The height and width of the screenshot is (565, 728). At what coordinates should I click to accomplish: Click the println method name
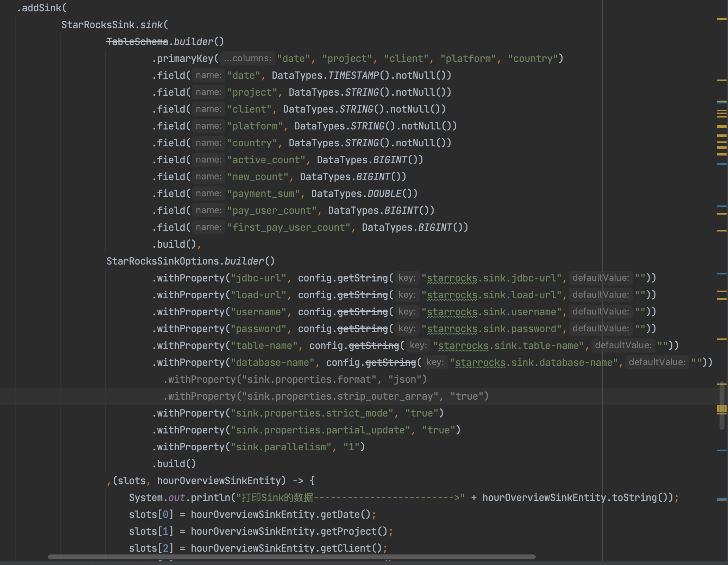(x=211, y=497)
